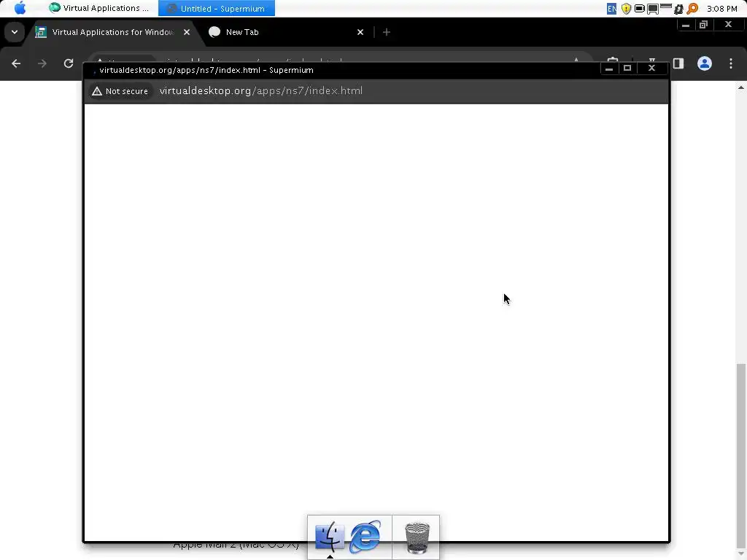This screenshot has width=747, height=560.
Task: Select the Untitled - Supermium taskbar item
Action: click(x=217, y=9)
